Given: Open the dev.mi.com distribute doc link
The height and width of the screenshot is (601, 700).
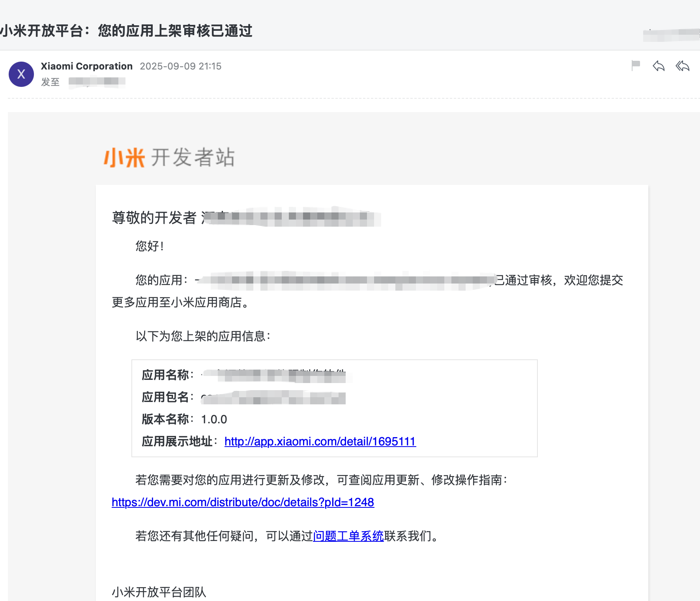Looking at the screenshot, I should click(x=243, y=502).
